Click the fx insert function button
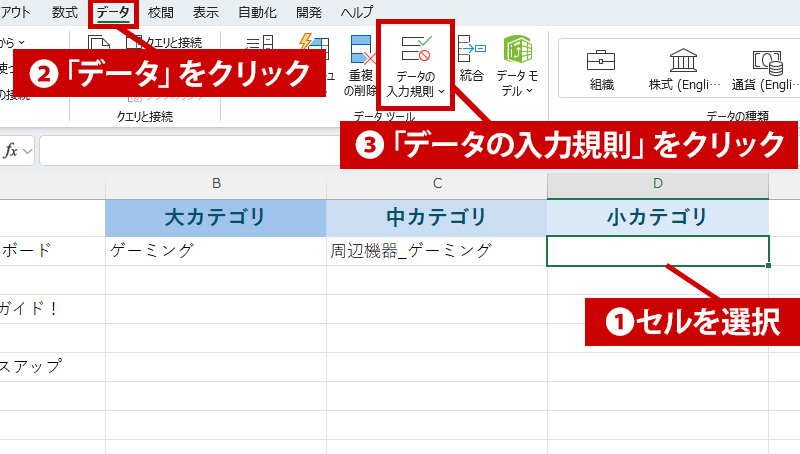The image size is (800, 454). coord(10,151)
